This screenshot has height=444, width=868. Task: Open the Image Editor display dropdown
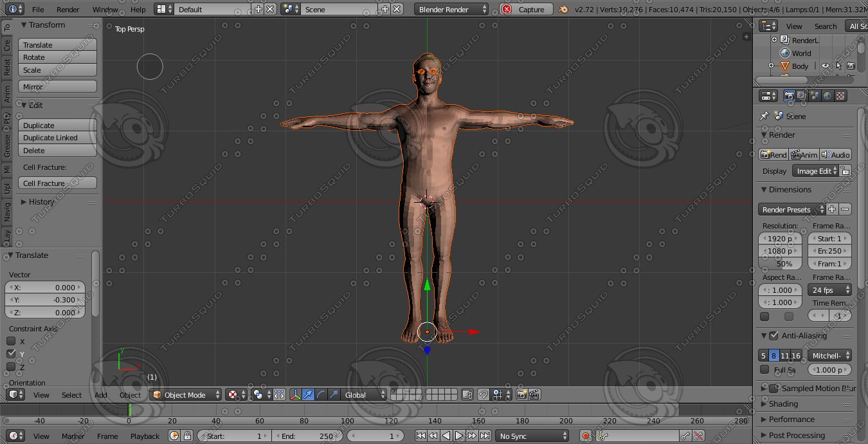click(815, 171)
